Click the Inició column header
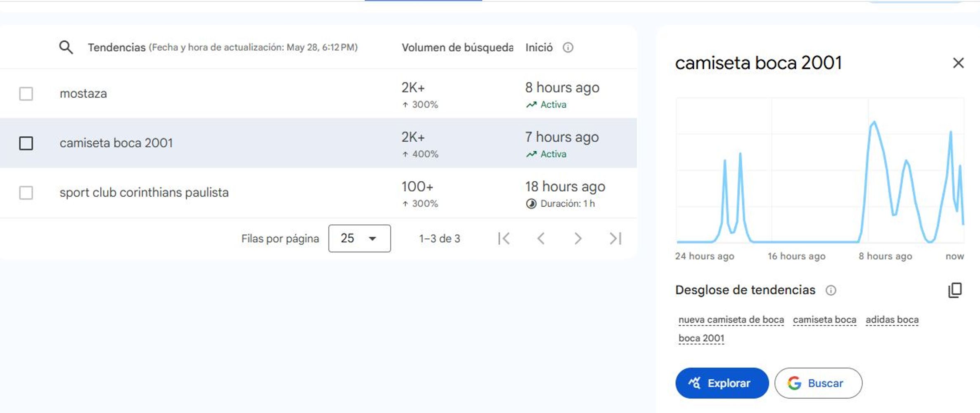 tap(539, 47)
